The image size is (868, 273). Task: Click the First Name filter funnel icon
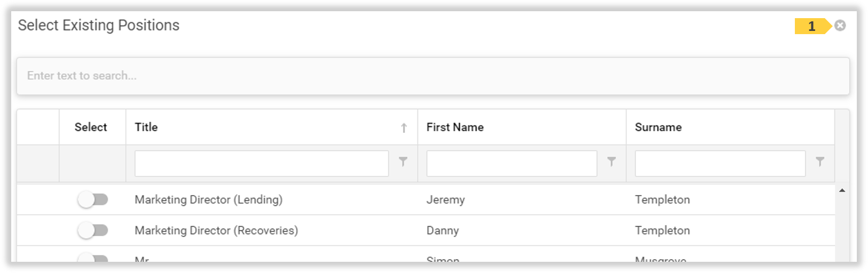611,162
